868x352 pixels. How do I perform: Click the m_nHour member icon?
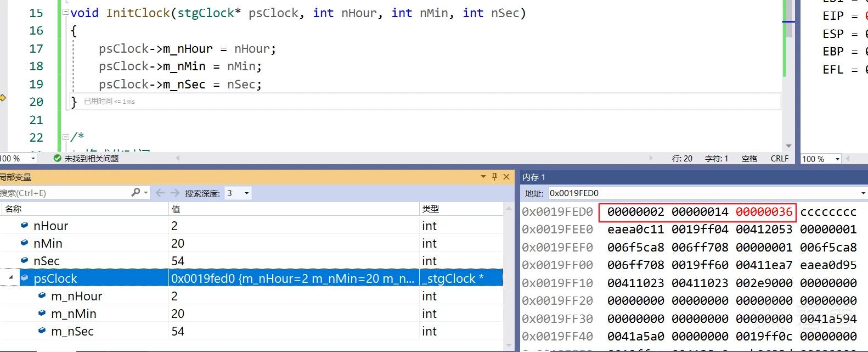pos(42,295)
